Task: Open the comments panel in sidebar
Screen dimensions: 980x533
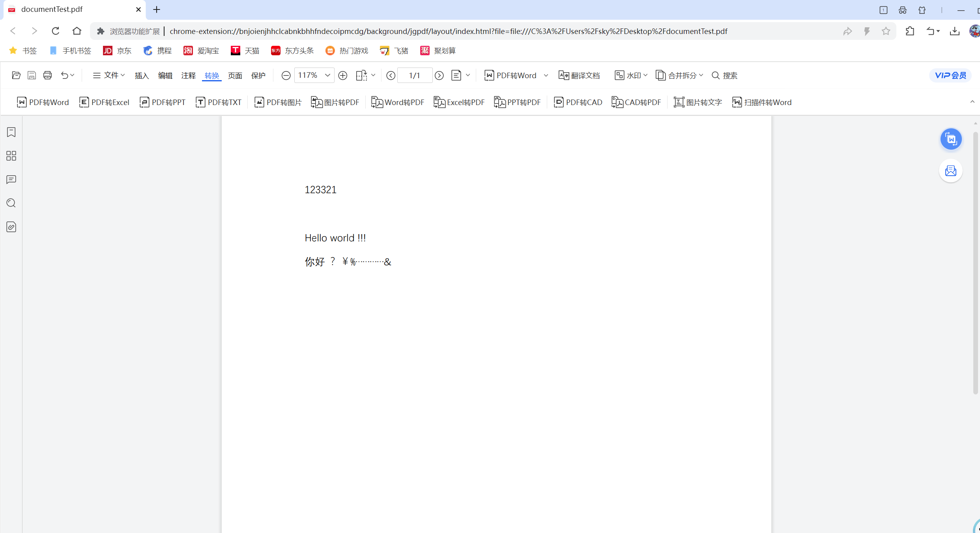Action: pyautogui.click(x=11, y=180)
